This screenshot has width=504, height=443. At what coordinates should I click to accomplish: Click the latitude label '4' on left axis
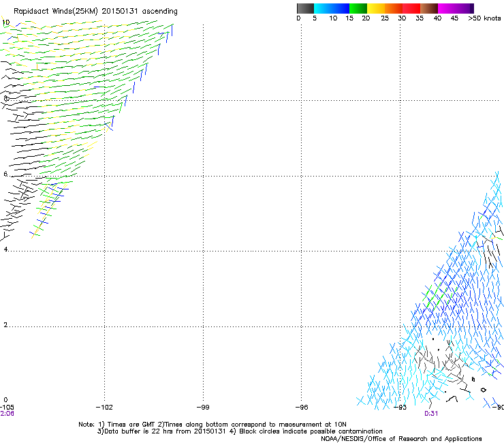5,249
